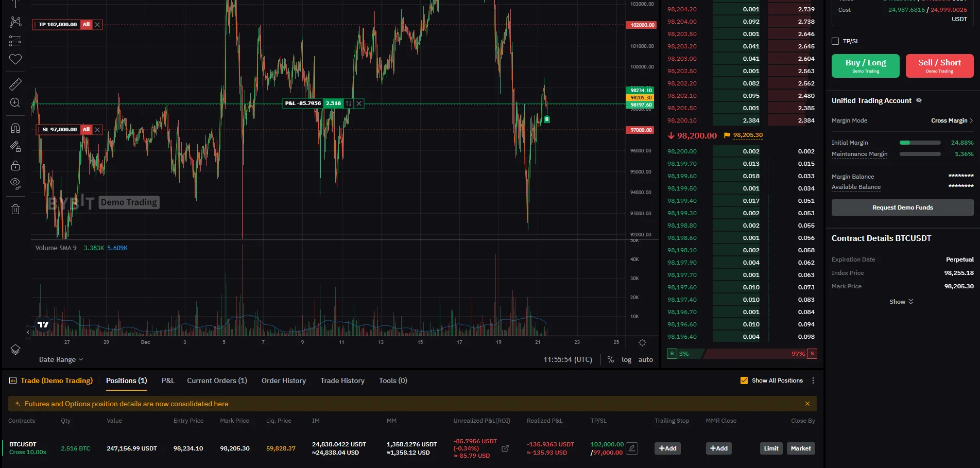Click the Initial Margin progress bar
980x468 pixels.
click(x=920, y=143)
